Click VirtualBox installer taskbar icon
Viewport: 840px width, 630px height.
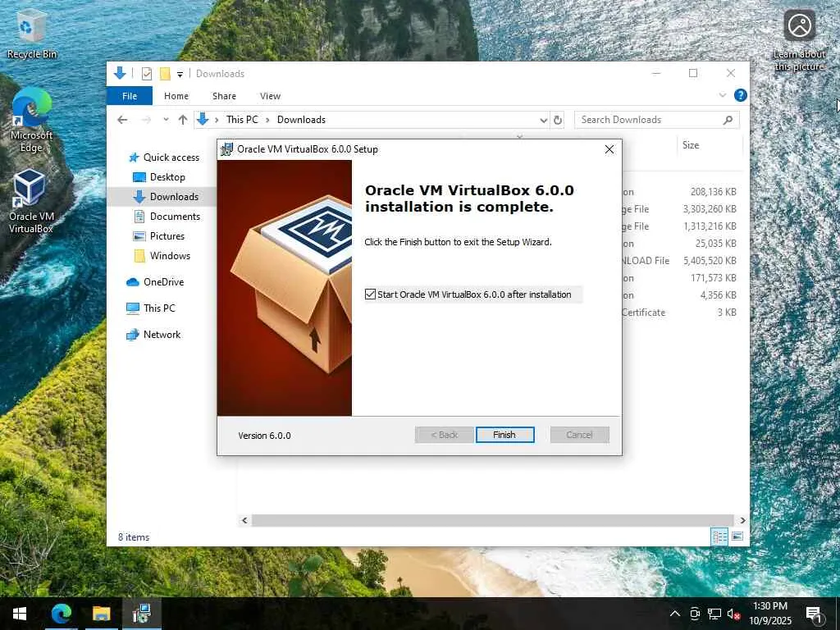pyautogui.click(x=141, y=614)
